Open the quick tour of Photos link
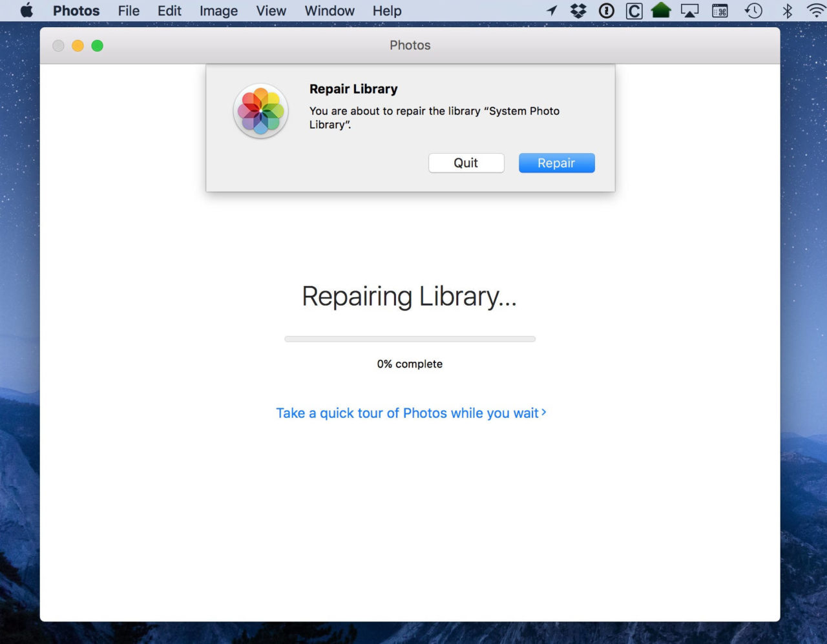This screenshot has height=644, width=827. [x=411, y=413]
